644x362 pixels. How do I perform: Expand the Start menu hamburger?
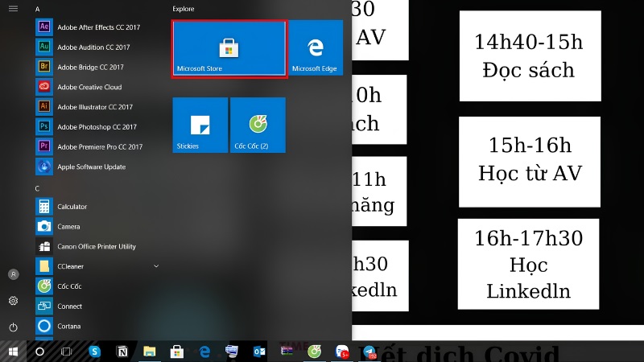coord(13,9)
